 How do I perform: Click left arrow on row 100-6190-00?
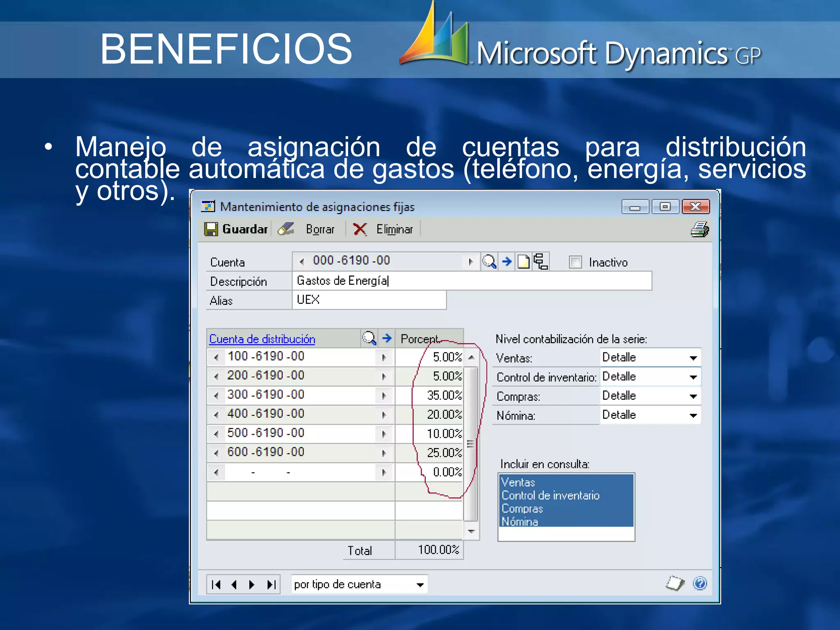[x=216, y=357]
